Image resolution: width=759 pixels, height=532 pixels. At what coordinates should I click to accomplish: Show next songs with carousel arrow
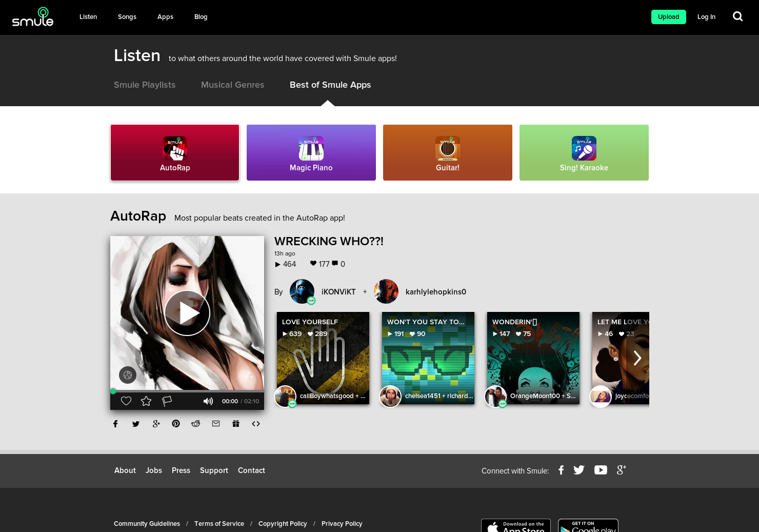(x=637, y=358)
